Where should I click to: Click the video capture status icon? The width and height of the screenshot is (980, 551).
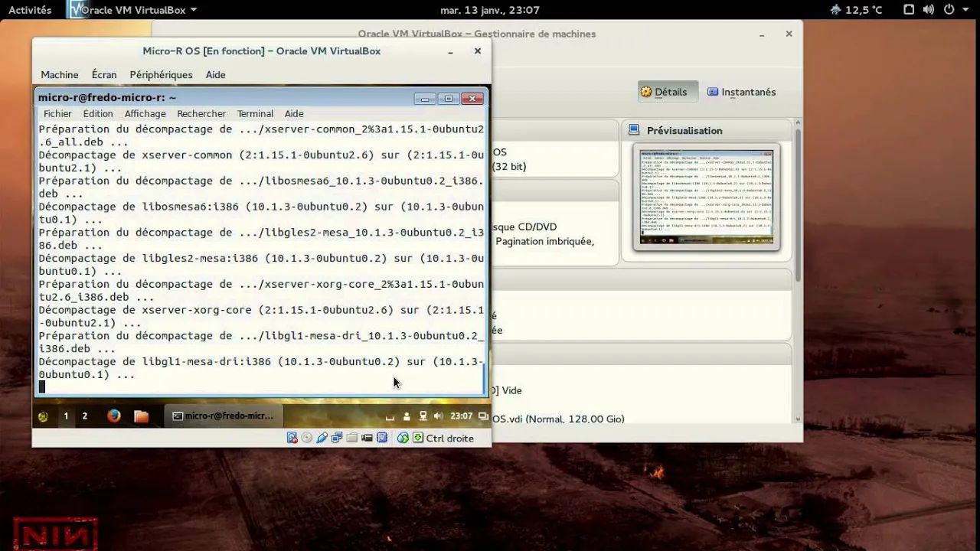367,438
